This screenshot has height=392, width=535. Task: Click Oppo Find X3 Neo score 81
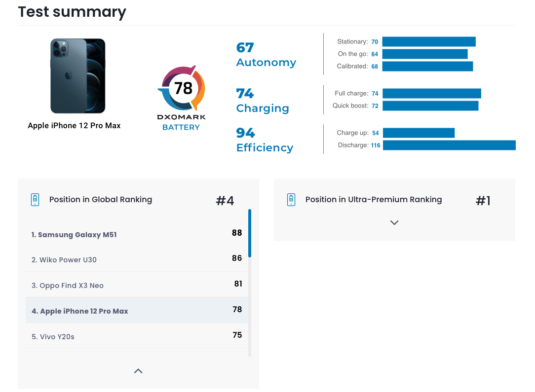point(238,284)
